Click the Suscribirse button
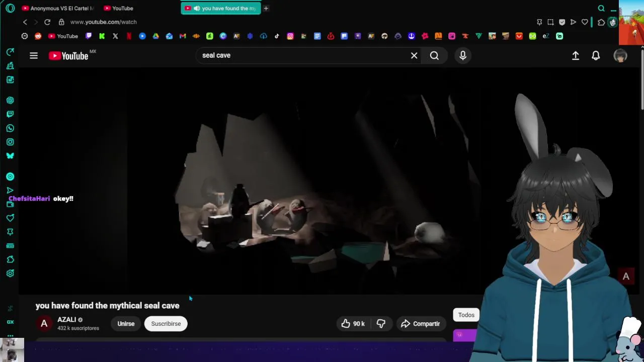This screenshot has width=644, height=362. pyautogui.click(x=166, y=324)
